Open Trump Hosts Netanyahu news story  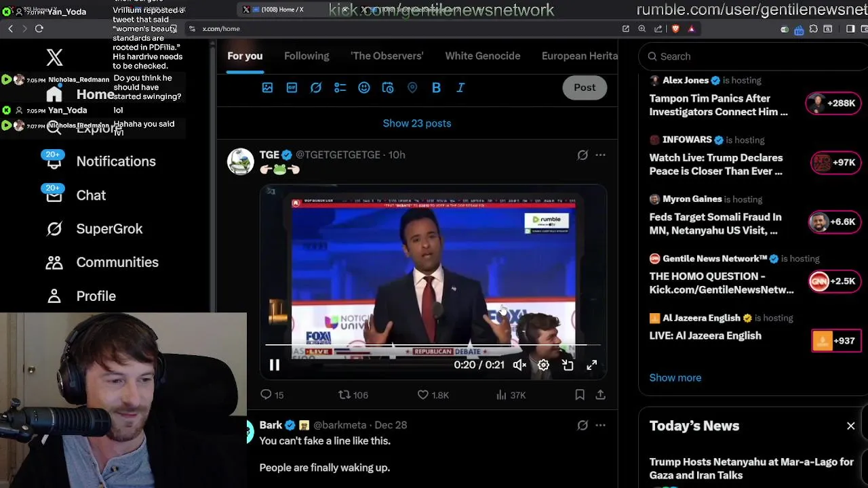tap(751, 468)
